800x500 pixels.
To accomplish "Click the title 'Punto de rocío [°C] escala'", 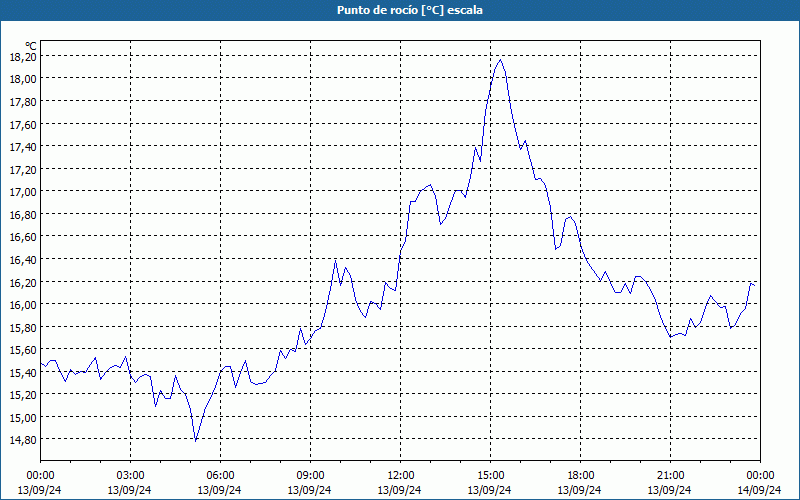I will click(410, 10).
